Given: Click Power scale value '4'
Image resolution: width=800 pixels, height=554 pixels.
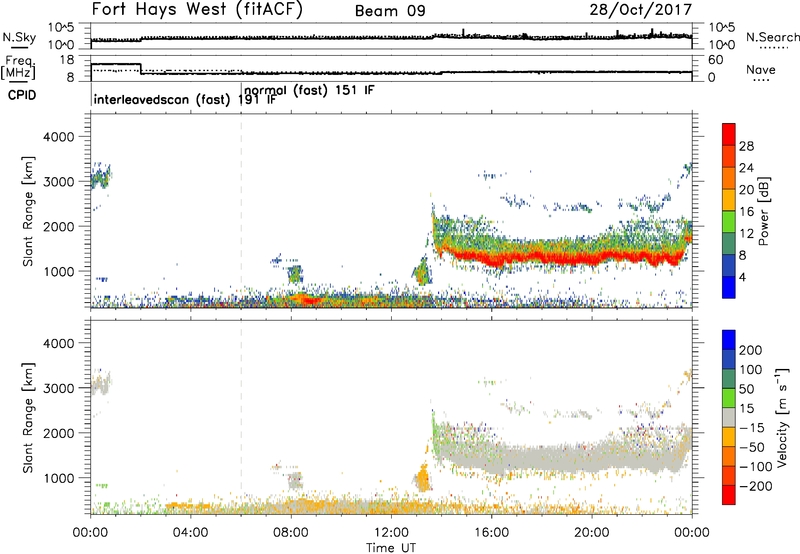Looking at the screenshot, I should (x=742, y=277).
